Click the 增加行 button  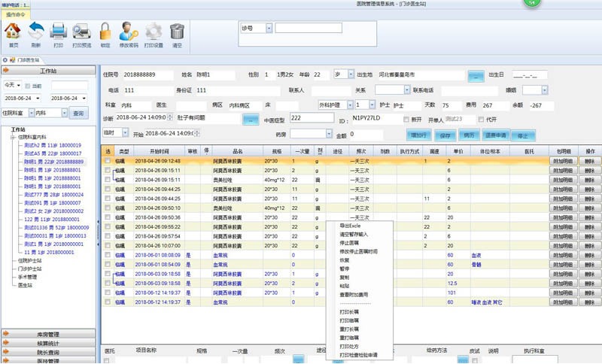(419, 135)
